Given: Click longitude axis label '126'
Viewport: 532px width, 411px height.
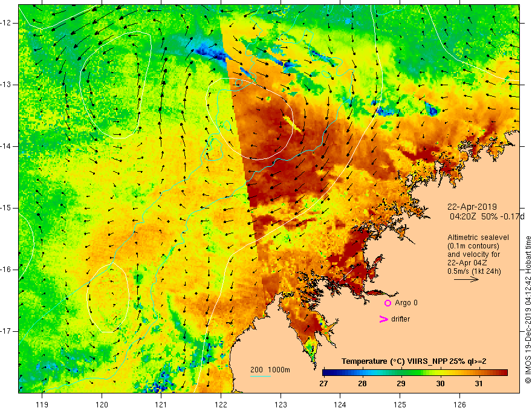Looking at the screenshot, I should (459, 404).
